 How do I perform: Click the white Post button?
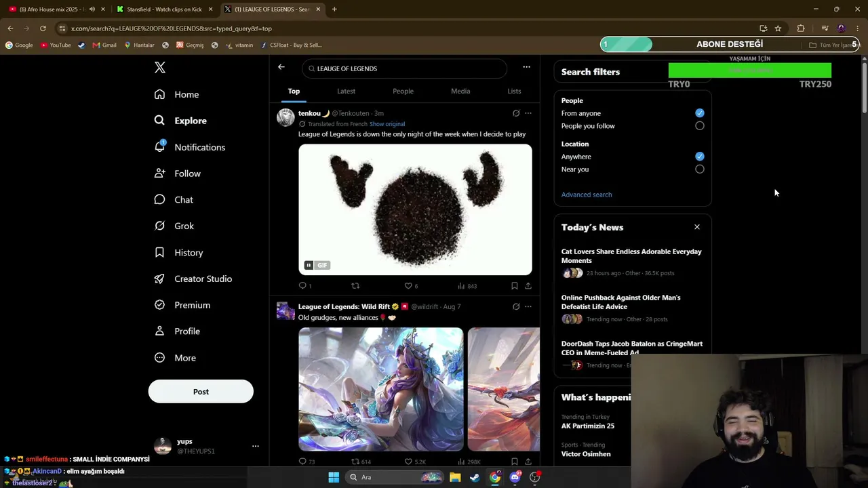coord(201,392)
